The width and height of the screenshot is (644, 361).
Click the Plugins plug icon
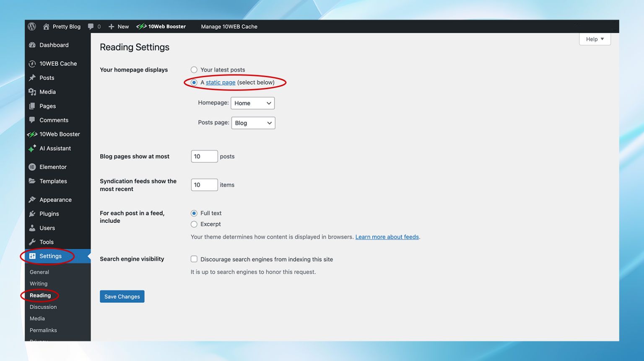pos(32,214)
